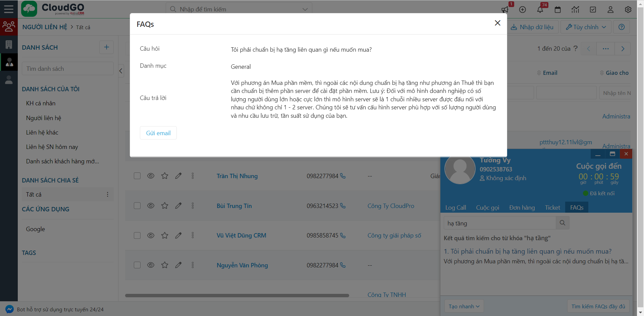The image size is (644, 316).
Task: Click the Gửi email button
Action: point(158,133)
